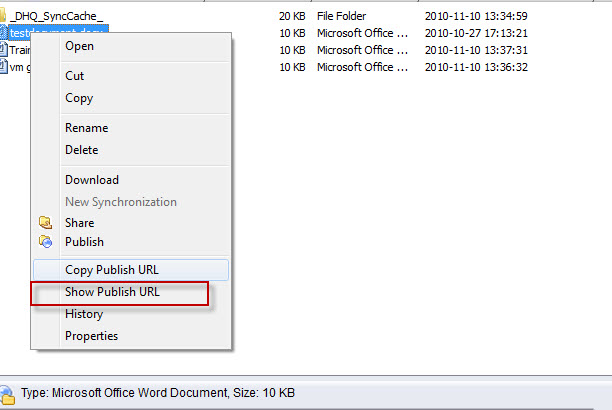Click the highlighted Copy Publish URL item
Screen dimensions: 612x410
click(x=112, y=270)
